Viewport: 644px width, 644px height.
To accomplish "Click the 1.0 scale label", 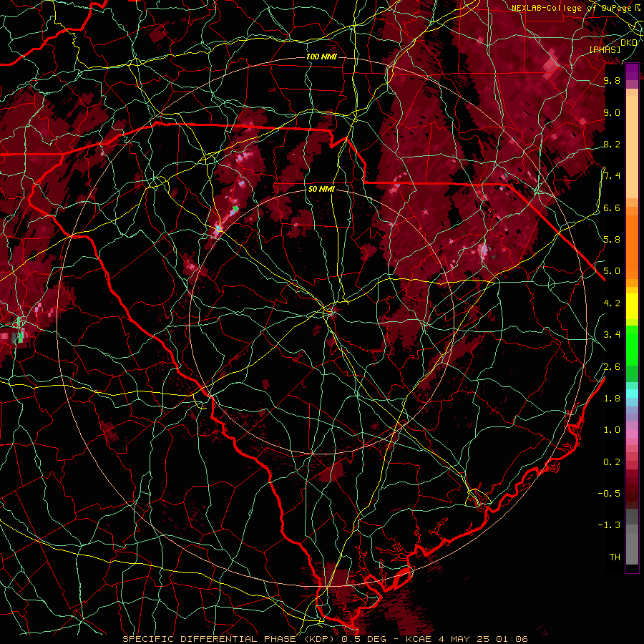I will tap(612, 430).
